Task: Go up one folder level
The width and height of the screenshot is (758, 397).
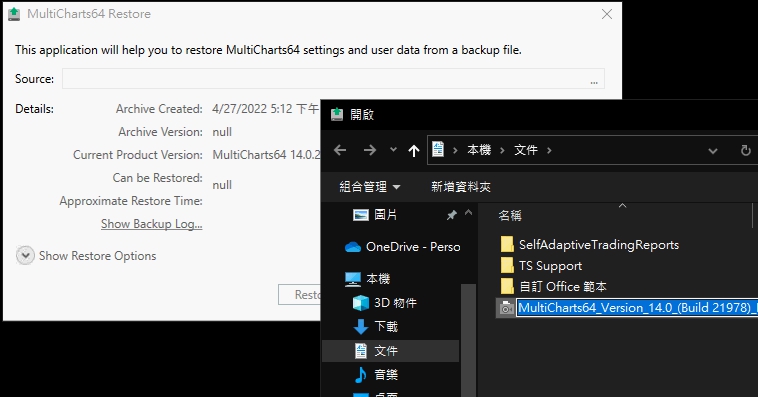Action: click(x=414, y=150)
